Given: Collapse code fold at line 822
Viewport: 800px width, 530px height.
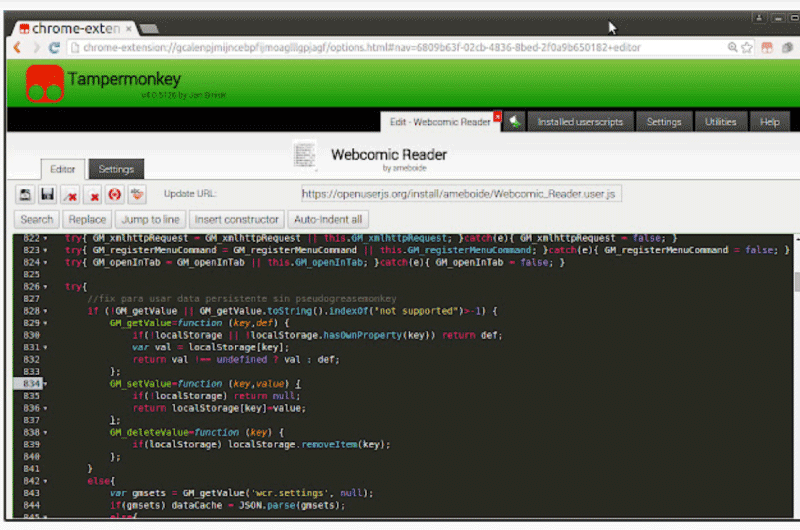Looking at the screenshot, I should [45, 238].
